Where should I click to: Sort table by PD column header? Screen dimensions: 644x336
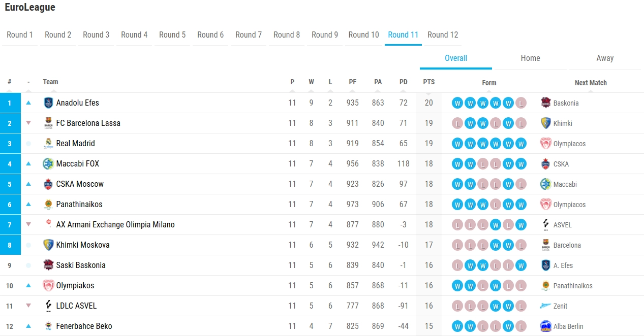404,82
